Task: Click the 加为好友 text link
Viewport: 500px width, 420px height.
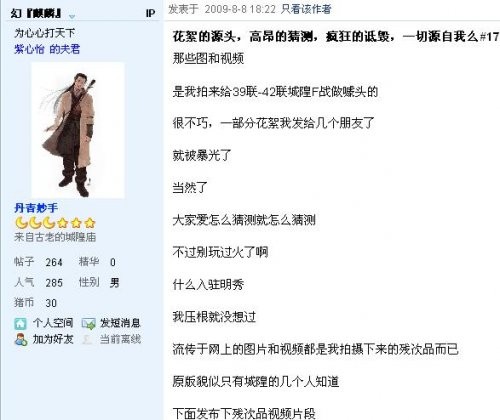Action: tap(53, 339)
